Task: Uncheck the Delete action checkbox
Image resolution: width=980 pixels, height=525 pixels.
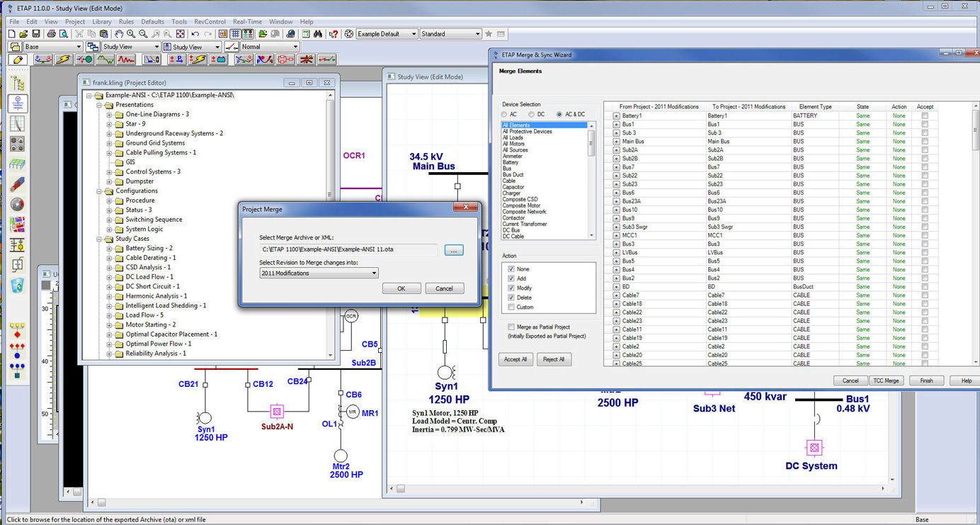Action: point(511,298)
